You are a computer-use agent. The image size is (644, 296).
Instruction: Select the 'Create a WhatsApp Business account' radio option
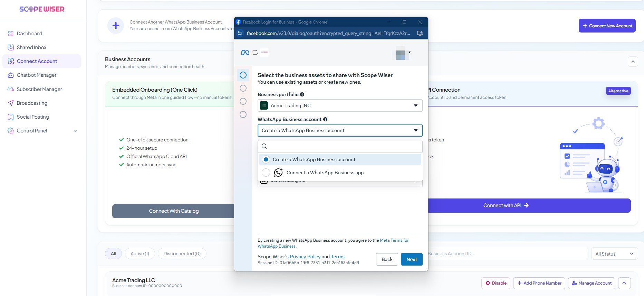(266, 159)
